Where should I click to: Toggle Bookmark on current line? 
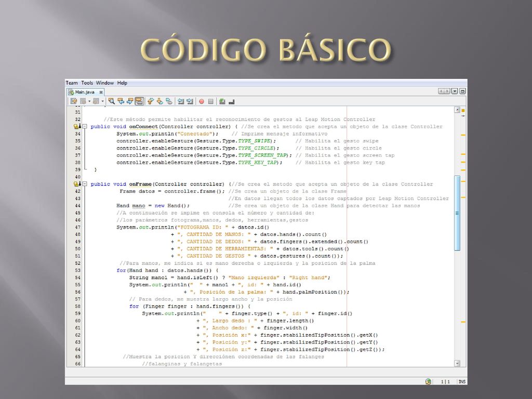point(169,101)
